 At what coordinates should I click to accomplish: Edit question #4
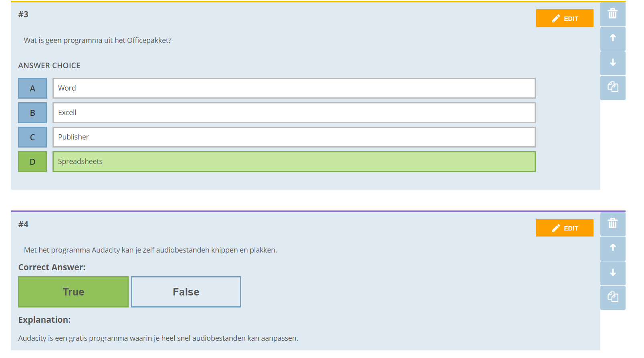[x=565, y=228]
